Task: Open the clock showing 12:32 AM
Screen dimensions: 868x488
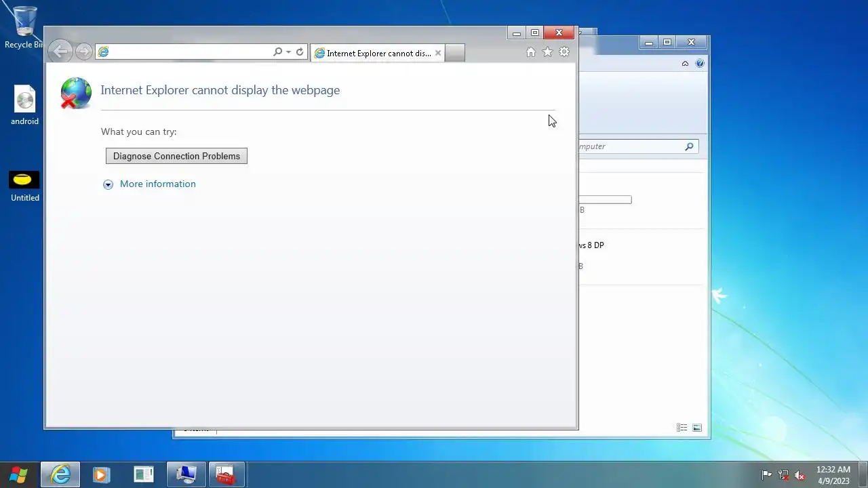Action: click(833, 474)
